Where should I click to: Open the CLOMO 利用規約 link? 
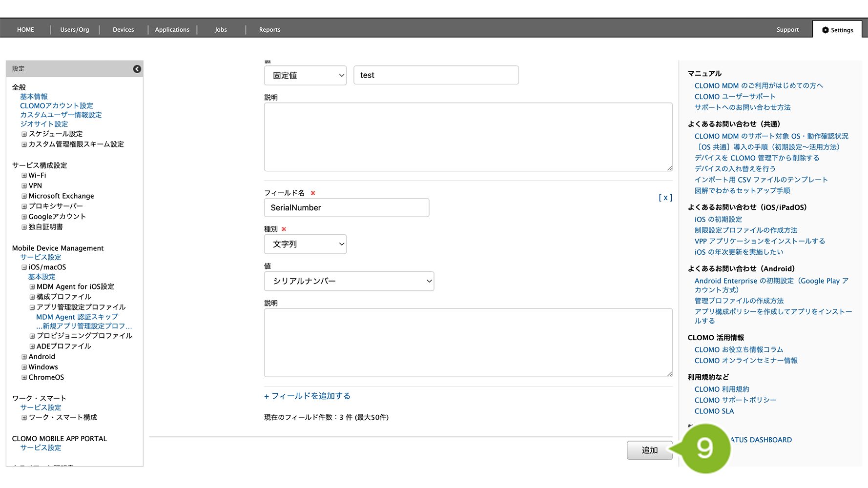pyautogui.click(x=722, y=389)
